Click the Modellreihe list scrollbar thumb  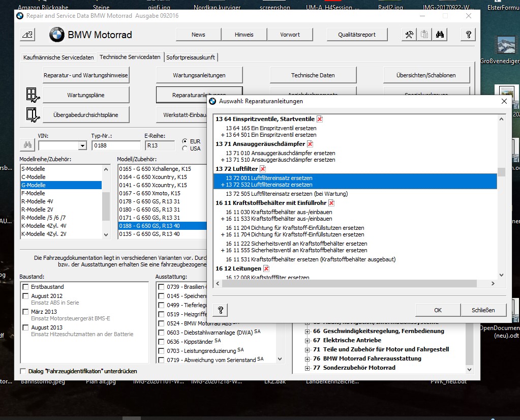point(106,206)
